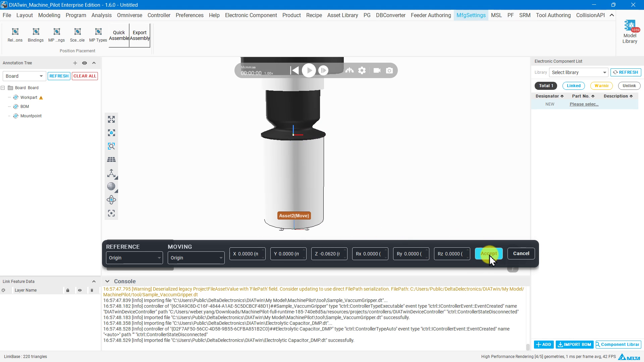Click the fit-to-view viewport icon
The width and height of the screenshot is (644, 362).
(111, 119)
